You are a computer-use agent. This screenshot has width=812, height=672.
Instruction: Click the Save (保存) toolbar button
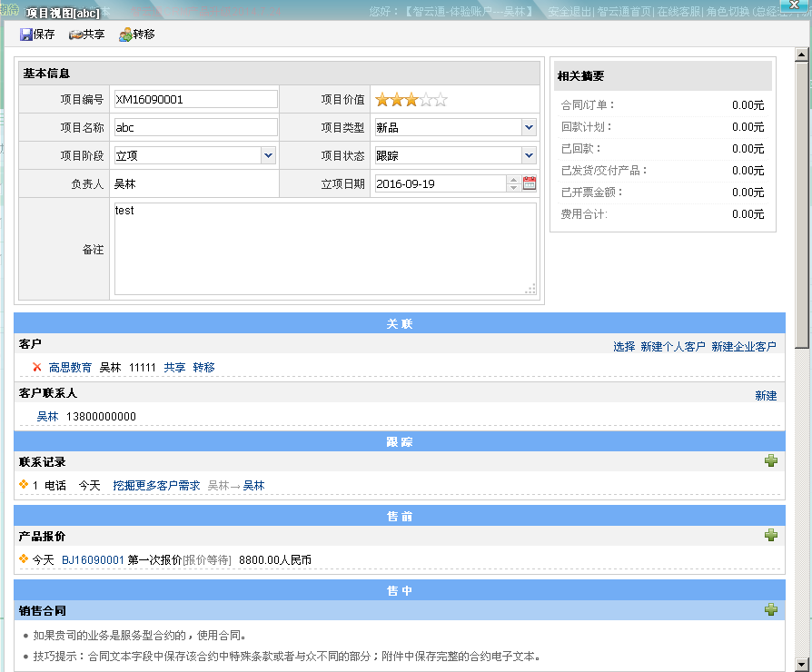(36, 35)
